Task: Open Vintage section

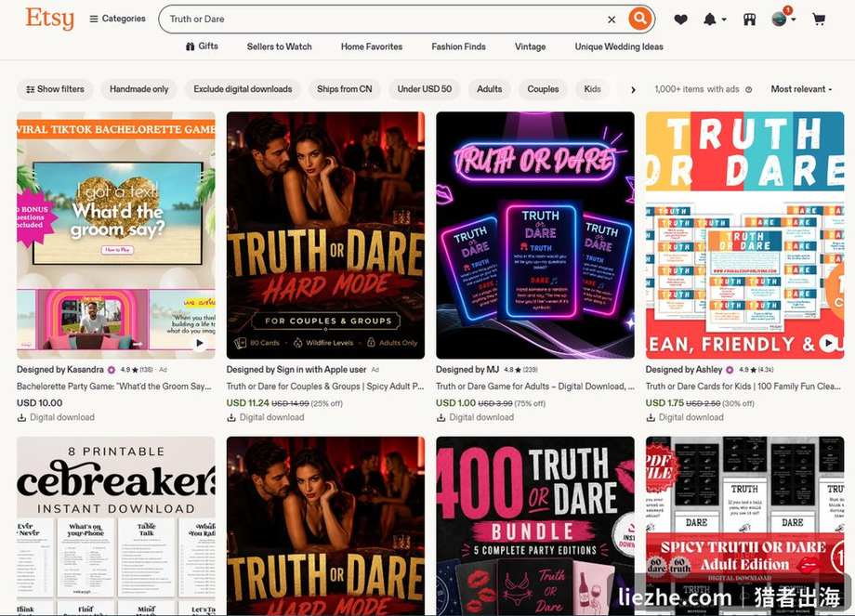Action: (x=530, y=46)
